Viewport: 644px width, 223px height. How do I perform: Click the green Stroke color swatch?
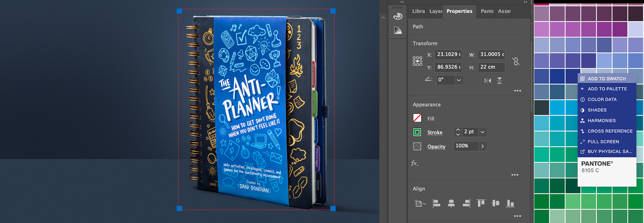click(x=417, y=132)
